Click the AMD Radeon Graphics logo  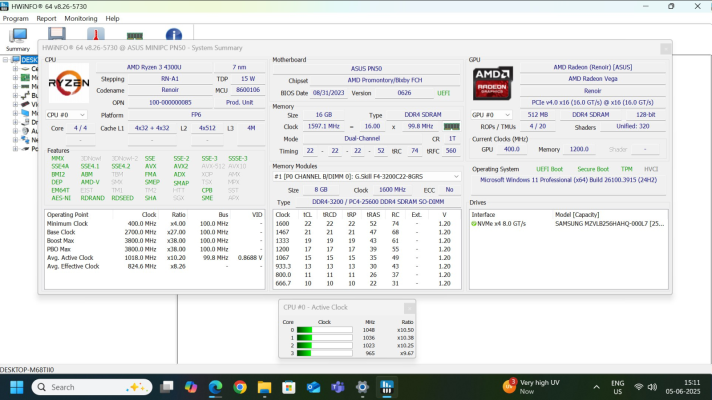tap(493, 83)
